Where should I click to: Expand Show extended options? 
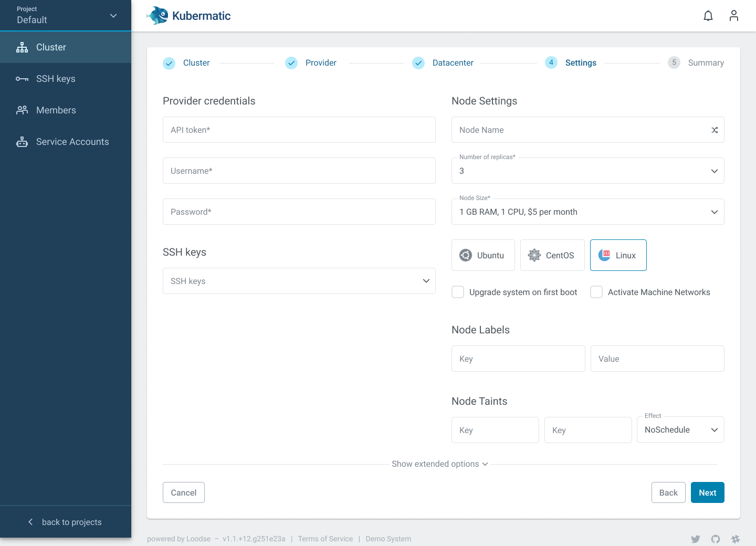(440, 464)
